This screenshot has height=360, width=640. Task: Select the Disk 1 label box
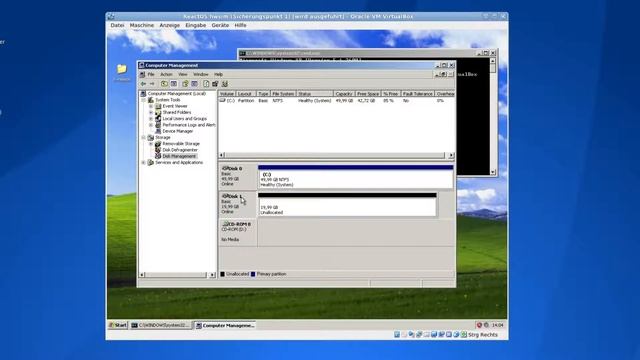click(238, 204)
